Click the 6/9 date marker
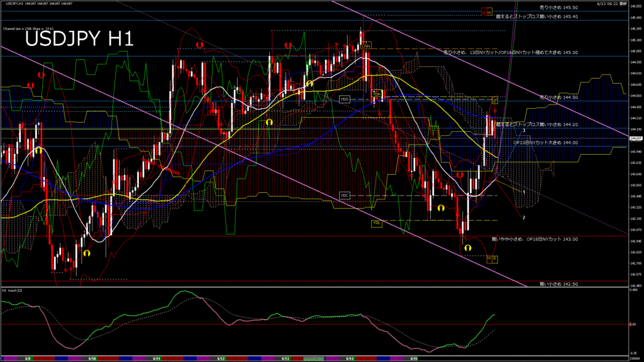Screen dimensions: 644x362 tap(28, 359)
